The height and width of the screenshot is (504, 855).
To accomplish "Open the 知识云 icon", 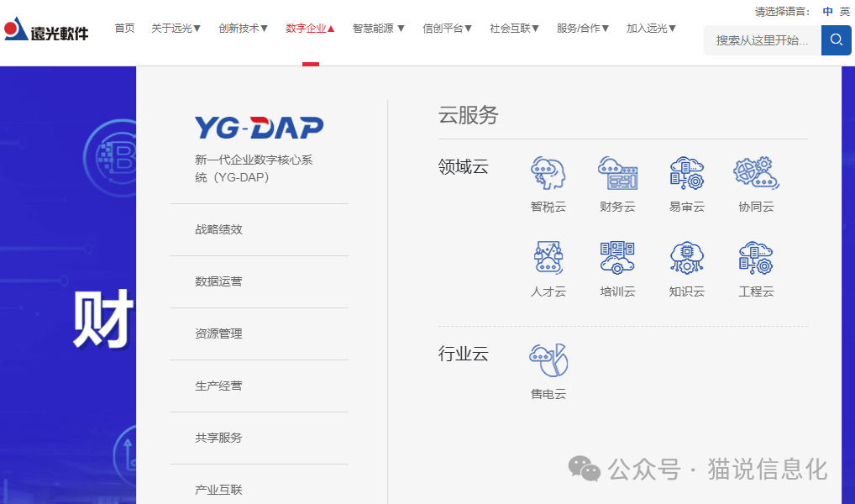I will pyautogui.click(x=686, y=259).
